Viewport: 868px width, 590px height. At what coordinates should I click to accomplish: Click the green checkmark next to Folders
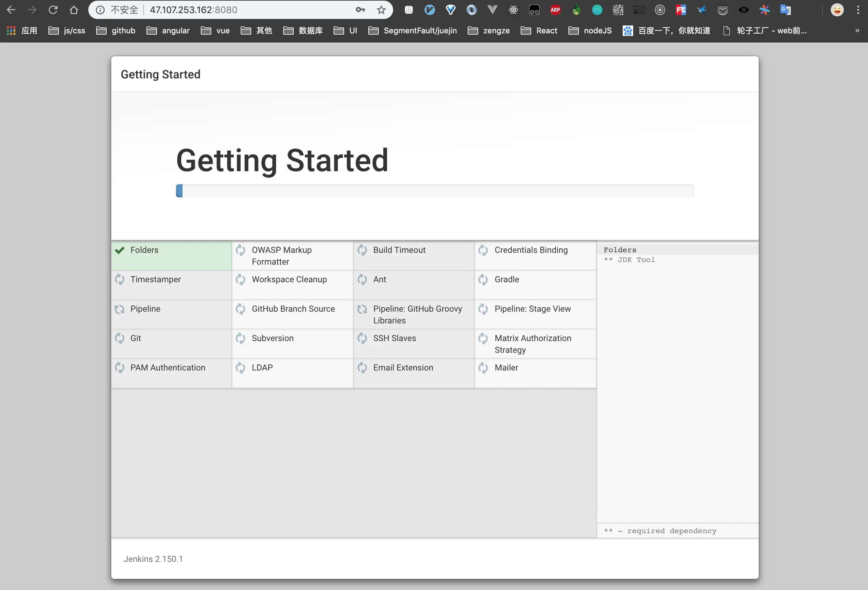119,250
